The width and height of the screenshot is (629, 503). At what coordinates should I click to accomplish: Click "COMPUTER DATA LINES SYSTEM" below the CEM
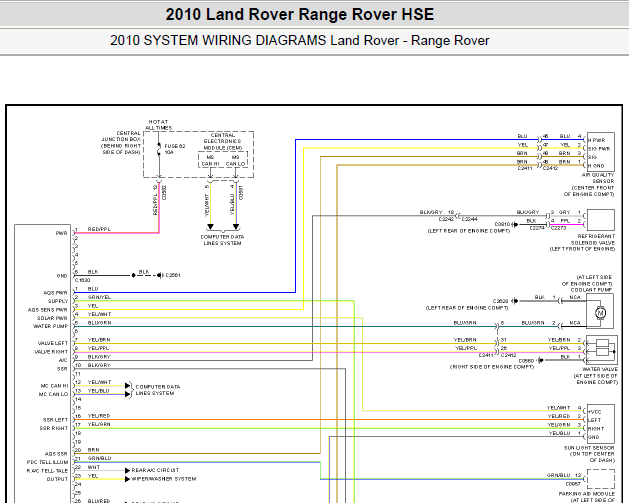(222, 240)
